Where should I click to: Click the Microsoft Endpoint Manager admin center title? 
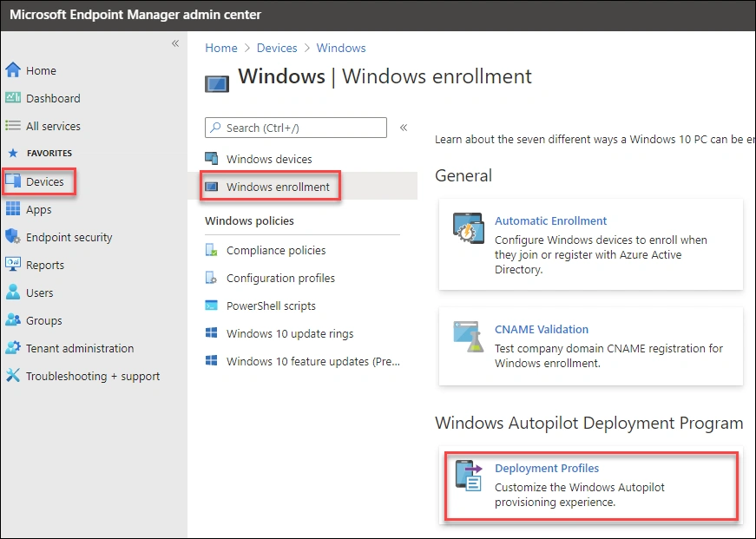click(x=135, y=15)
